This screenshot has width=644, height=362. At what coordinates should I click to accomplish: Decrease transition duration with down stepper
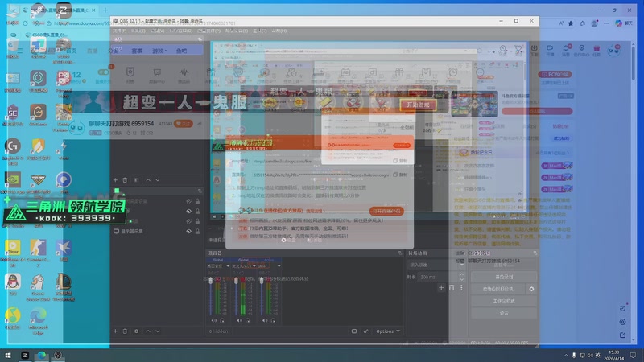[x=461, y=279]
